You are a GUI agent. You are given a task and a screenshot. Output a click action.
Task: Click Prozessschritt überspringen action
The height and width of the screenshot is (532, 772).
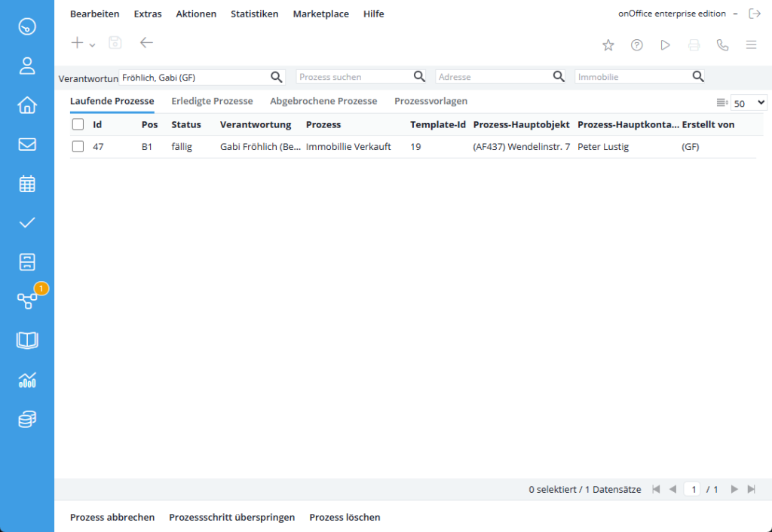[x=232, y=517]
